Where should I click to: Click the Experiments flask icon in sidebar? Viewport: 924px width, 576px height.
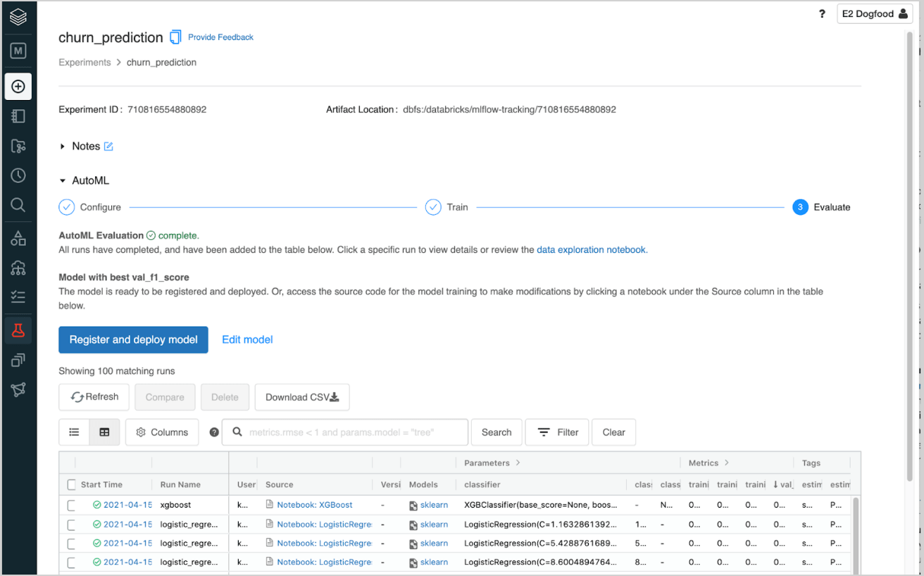(x=18, y=330)
